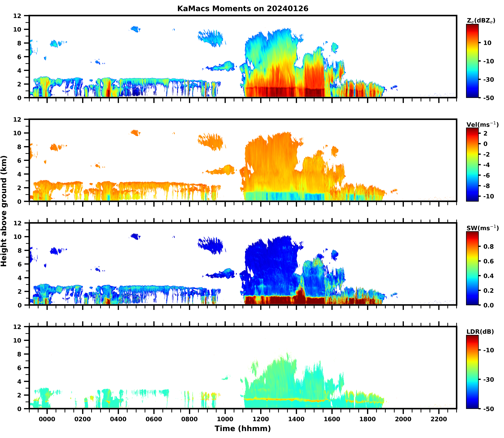Click the 0.8 label on SW colorbar
Screen dimensions: 504x438
tap(489, 246)
